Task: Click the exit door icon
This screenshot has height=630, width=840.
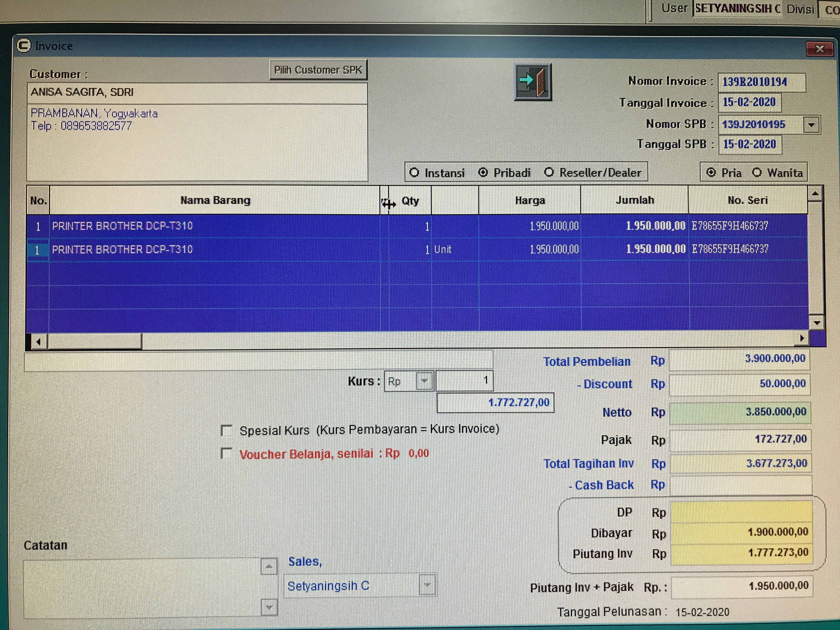Action: [533, 82]
